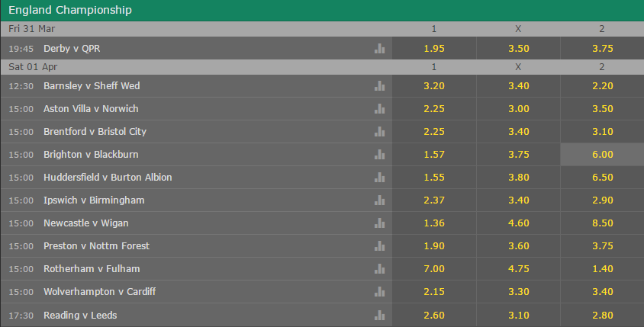Show stats icon for Newcastle v Wigan
This screenshot has height=327, width=644.
point(379,223)
